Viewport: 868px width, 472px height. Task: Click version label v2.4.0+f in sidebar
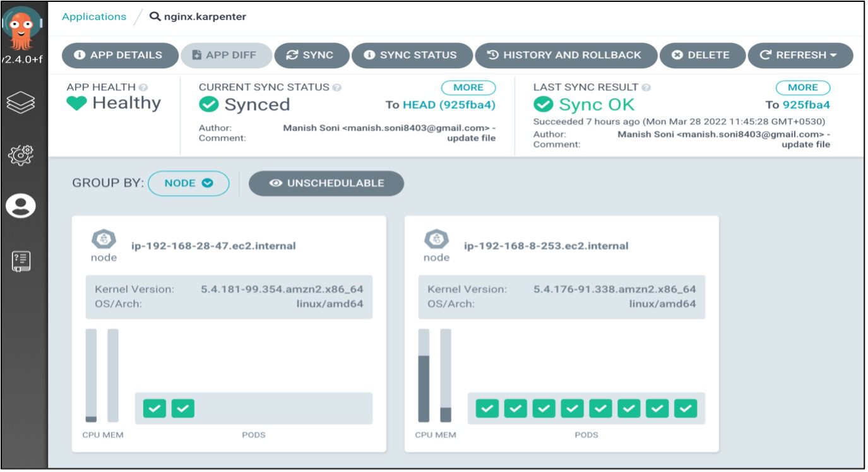coord(23,59)
